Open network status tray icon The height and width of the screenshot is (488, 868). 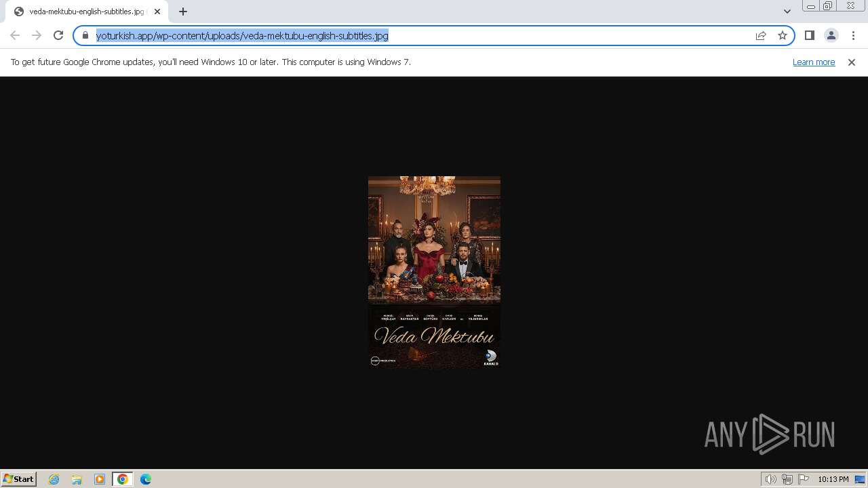pos(787,479)
